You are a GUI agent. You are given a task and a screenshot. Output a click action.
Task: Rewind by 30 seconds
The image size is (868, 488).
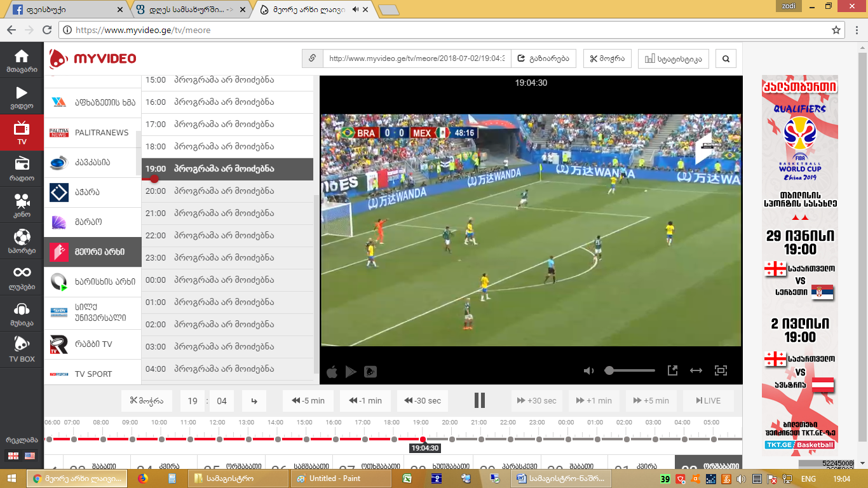tap(423, 401)
